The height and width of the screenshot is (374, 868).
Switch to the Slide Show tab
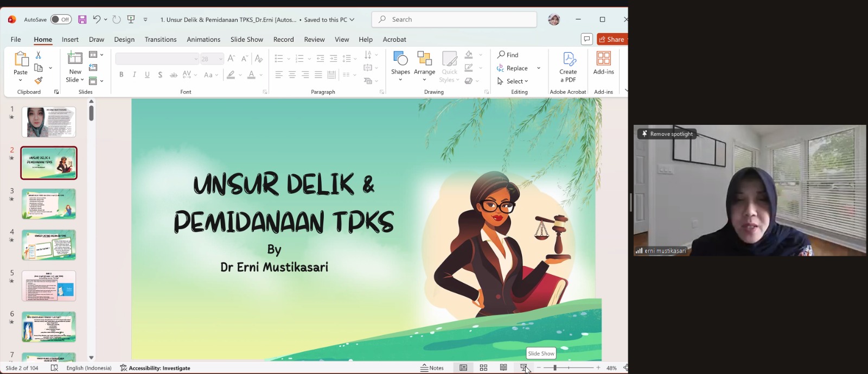(x=246, y=40)
